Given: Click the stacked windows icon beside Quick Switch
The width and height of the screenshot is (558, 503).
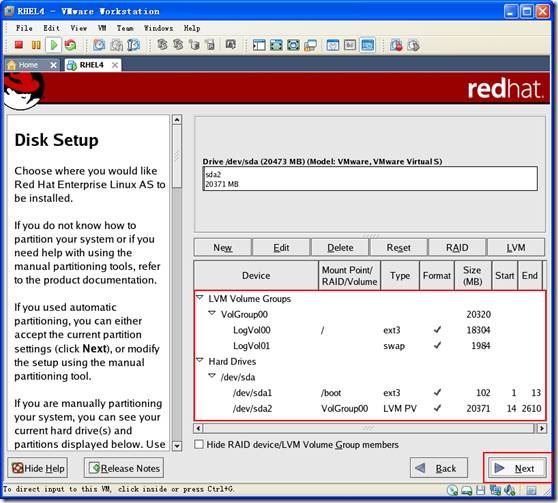Looking at the screenshot, I should 310,45.
